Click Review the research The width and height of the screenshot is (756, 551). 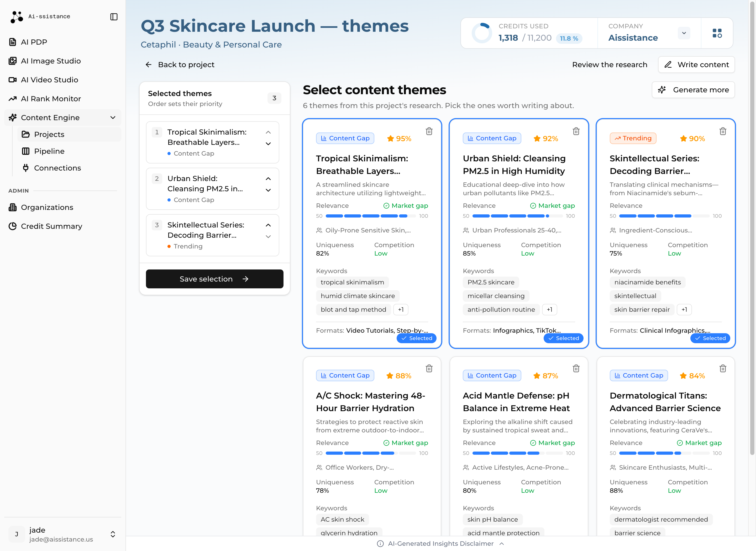pyautogui.click(x=610, y=65)
